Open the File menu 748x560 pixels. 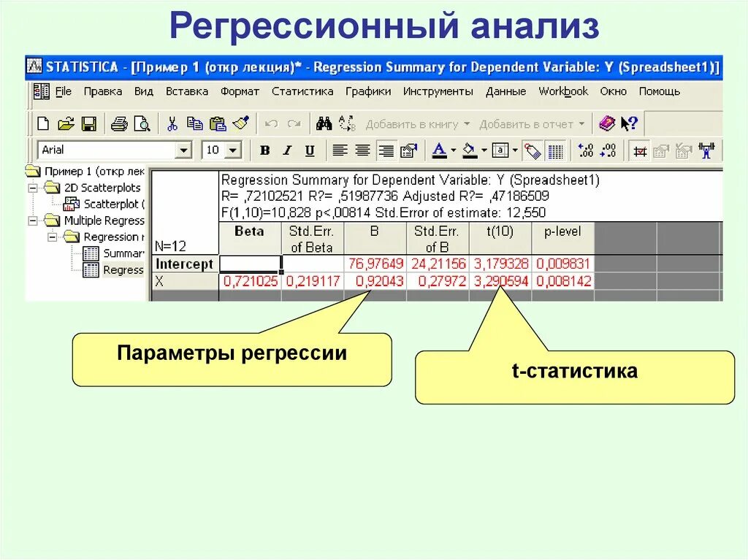click(x=64, y=91)
